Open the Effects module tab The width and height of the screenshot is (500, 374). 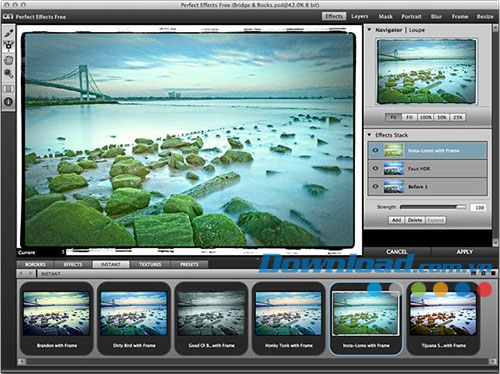pos(334,16)
